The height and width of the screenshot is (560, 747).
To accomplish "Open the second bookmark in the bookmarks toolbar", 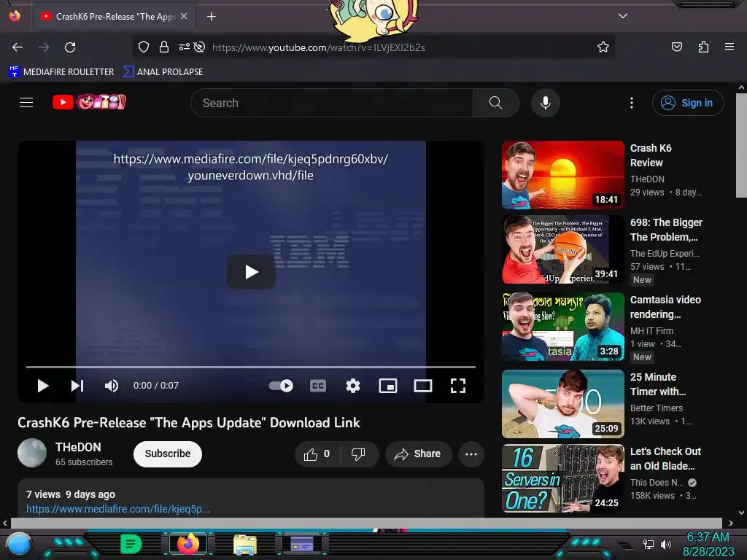I will 163,72.
